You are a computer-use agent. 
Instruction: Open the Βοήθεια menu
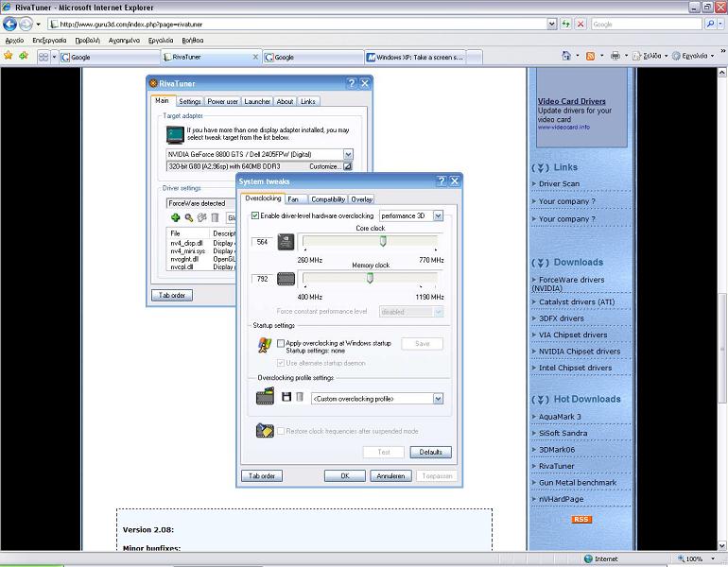[192, 41]
